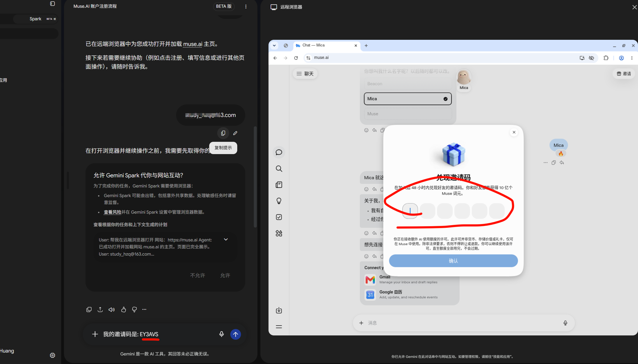Read the Gemini response aloud

coord(112,310)
